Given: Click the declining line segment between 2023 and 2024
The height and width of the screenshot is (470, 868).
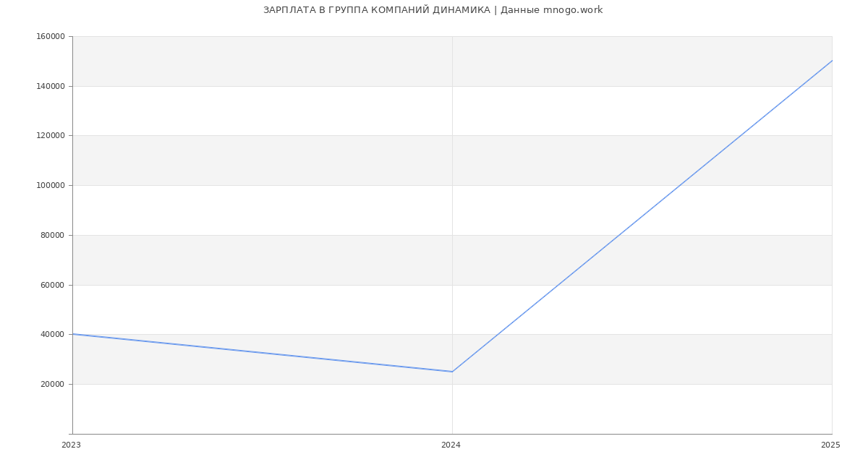Looking at the screenshot, I should click(262, 353).
